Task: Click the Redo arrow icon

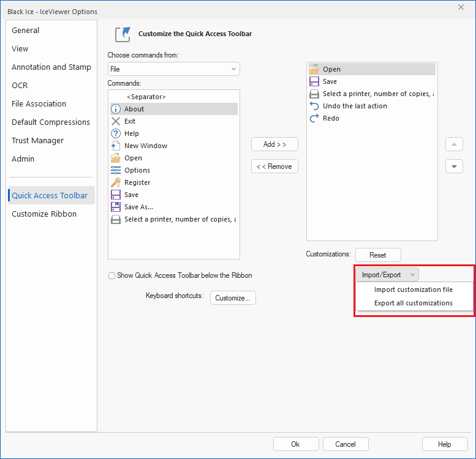Action: 314,118
